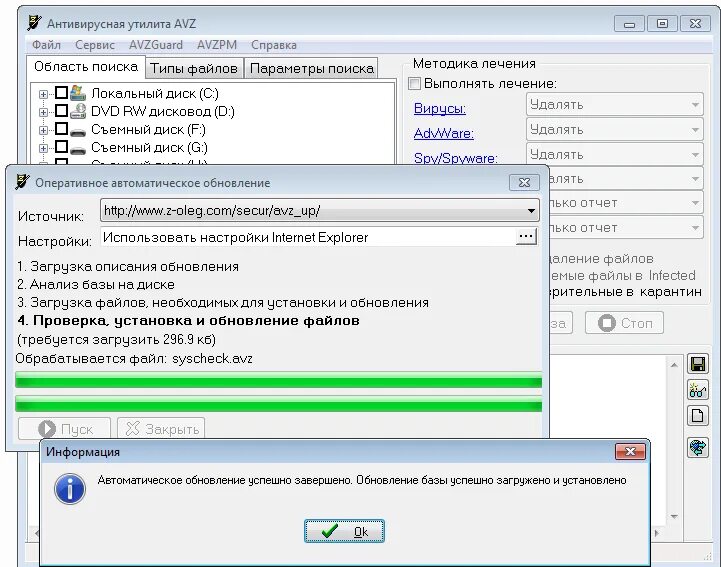
Task: Open the AVZPM menu
Action: 217,45
